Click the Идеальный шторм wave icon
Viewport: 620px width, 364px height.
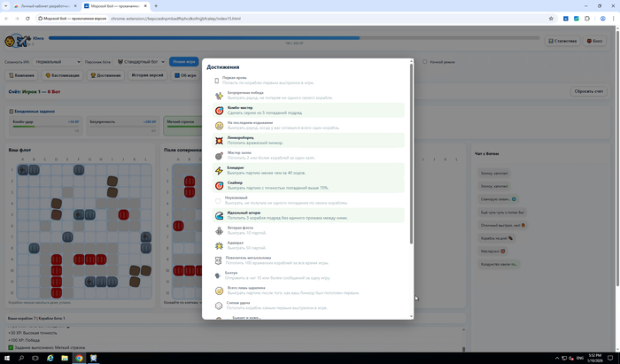(x=219, y=214)
